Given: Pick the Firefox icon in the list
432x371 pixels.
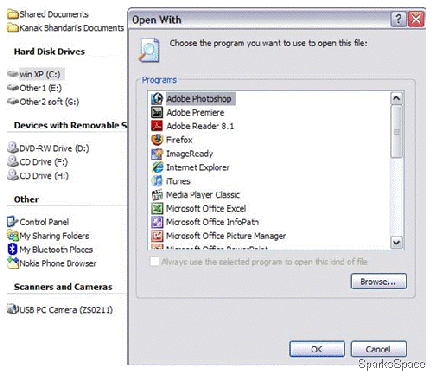Looking at the screenshot, I should click(157, 140).
